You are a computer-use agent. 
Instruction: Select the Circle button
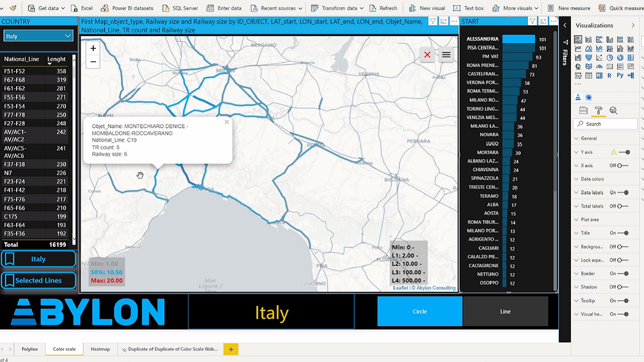[x=420, y=311]
